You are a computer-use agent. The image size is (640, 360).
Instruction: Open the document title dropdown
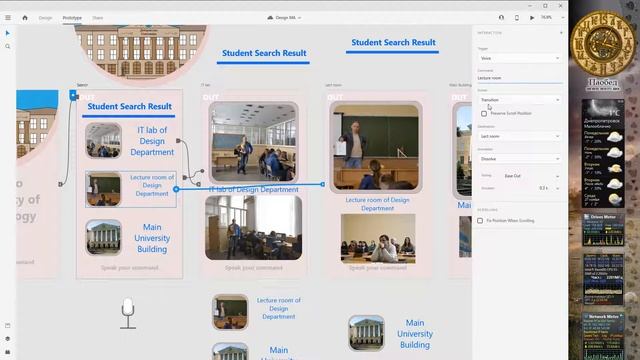[284, 18]
